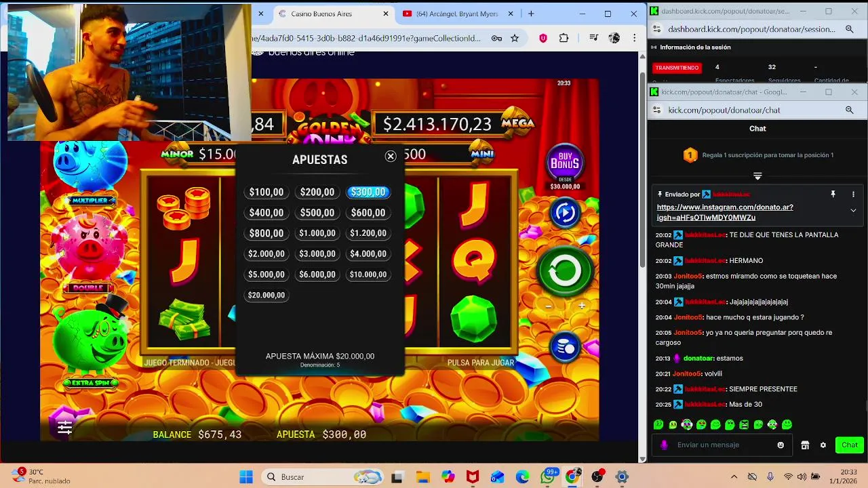Viewport: 868px width, 488px height.
Task: Click the green Chat send button
Action: [x=850, y=445]
